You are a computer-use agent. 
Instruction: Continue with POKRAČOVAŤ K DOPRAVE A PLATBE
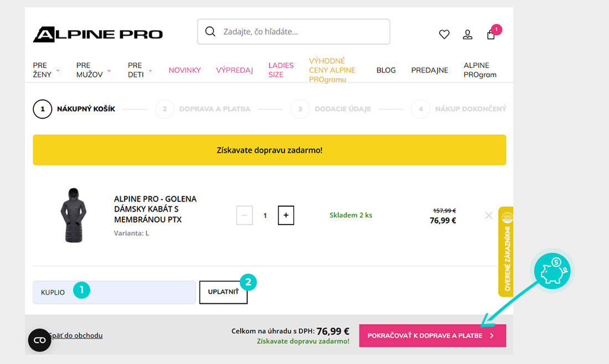pyautogui.click(x=432, y=336)
